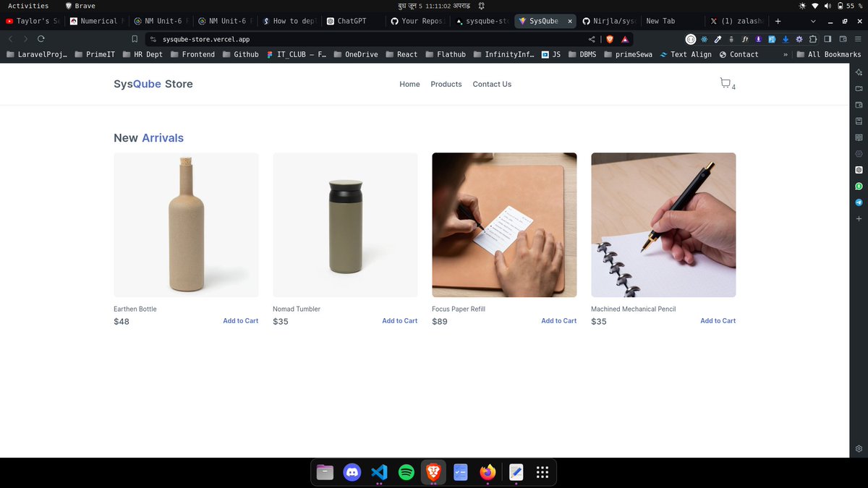Click the SysQube Store logo

coord(153,84)
